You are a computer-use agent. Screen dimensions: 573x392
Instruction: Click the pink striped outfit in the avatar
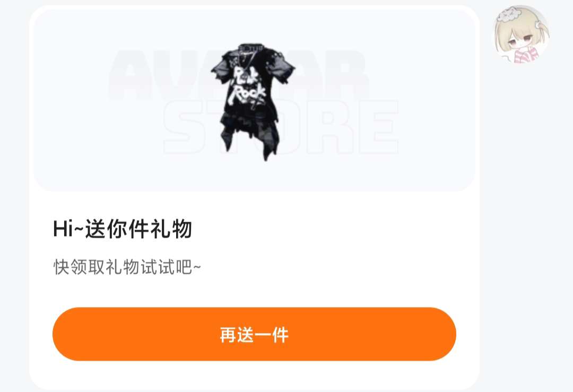525,56
